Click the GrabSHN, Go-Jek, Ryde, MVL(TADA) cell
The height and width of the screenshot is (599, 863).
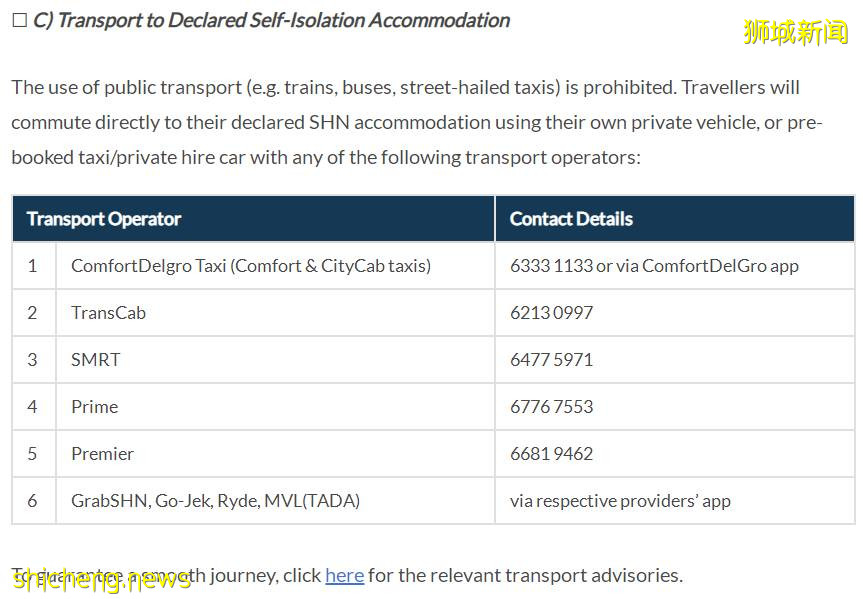[x=215, y=501]
